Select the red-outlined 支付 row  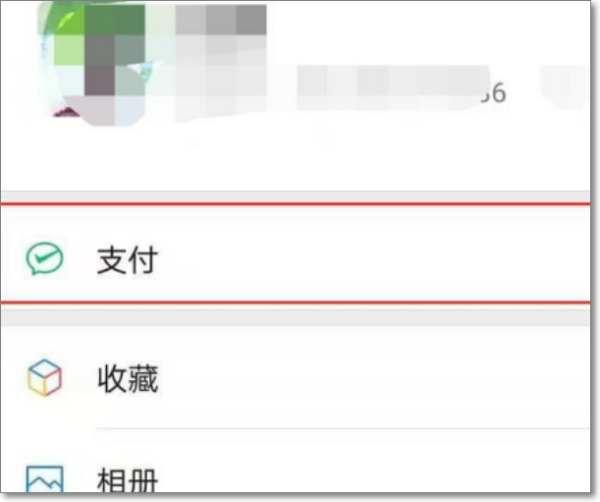pos(295,253)
